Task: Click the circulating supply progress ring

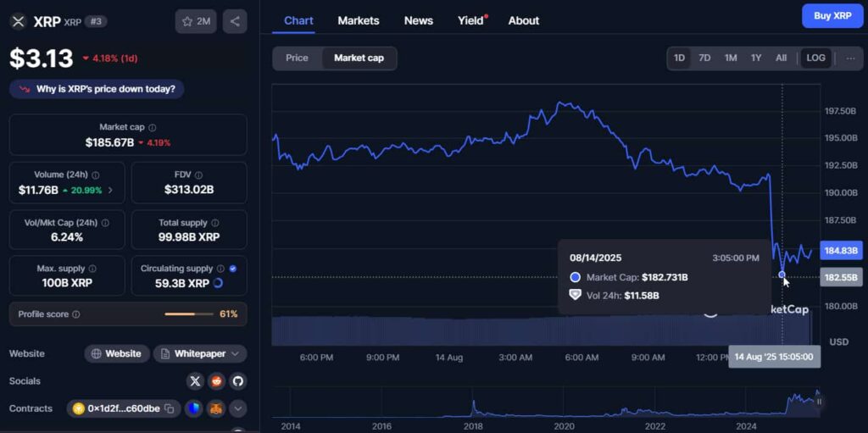Action: pyautogui.click(x=218, y=283)
